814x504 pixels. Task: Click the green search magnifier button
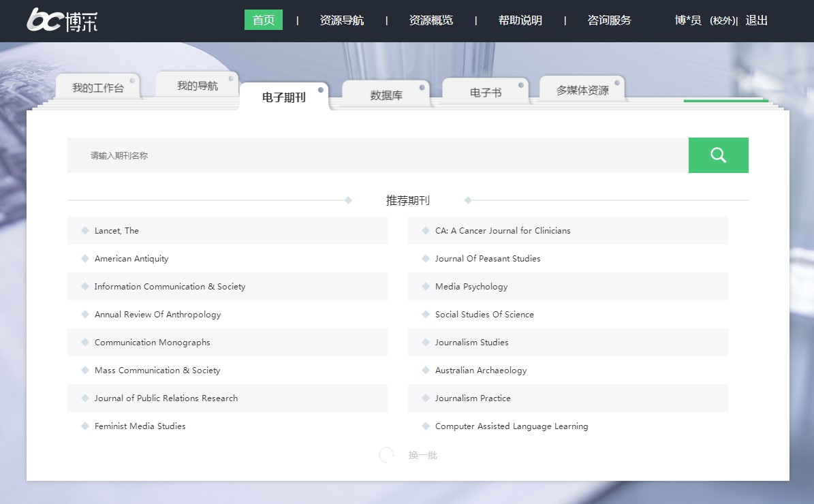point(718,155)
